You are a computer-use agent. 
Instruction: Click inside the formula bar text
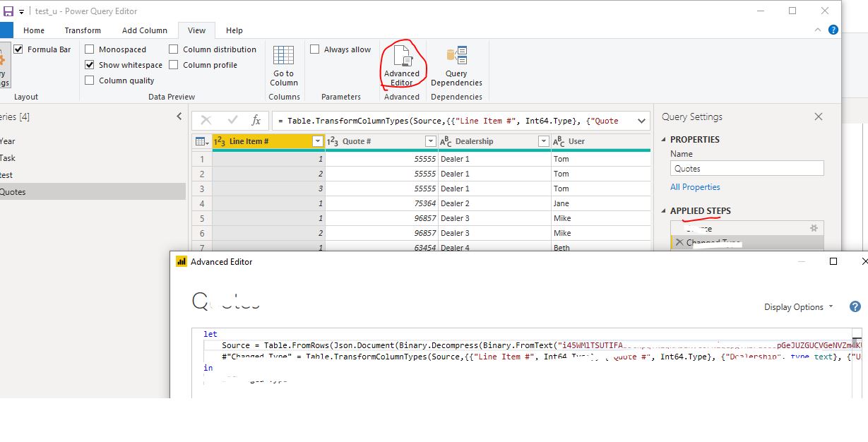point(453,121)
